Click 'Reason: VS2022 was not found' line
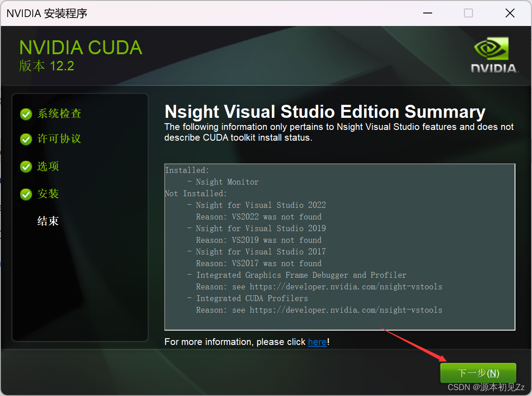 [258, 216]
